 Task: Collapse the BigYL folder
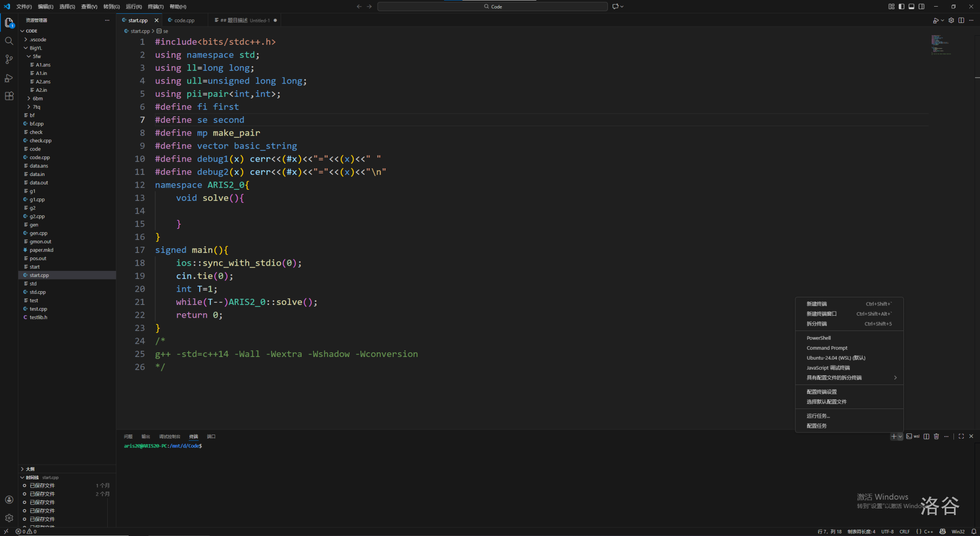(36, 48)
